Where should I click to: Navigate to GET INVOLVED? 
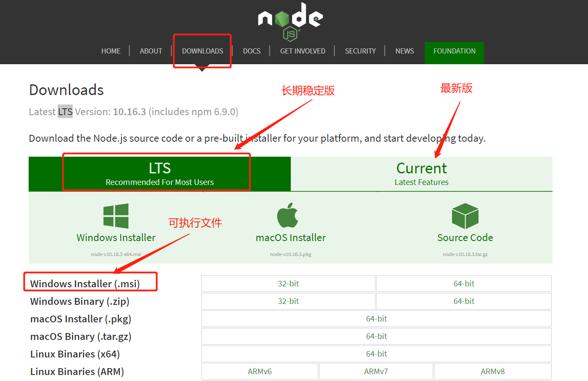coord(303,51)
